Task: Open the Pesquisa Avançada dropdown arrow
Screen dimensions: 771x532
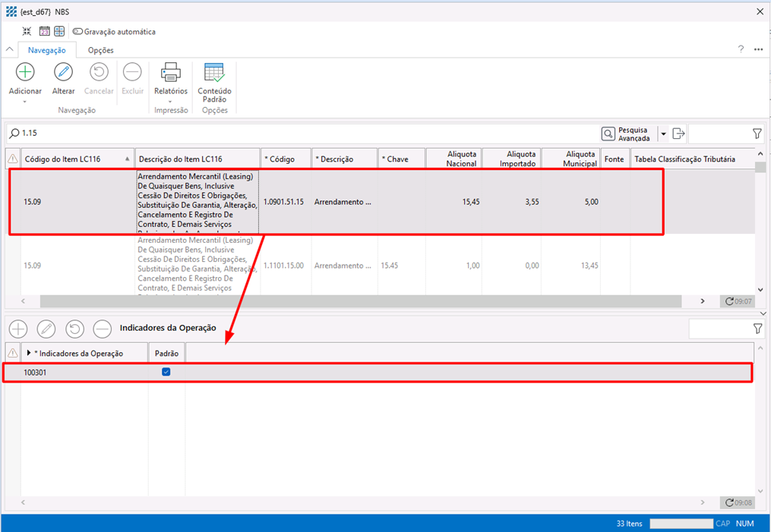Action: [x=663, y=134]
